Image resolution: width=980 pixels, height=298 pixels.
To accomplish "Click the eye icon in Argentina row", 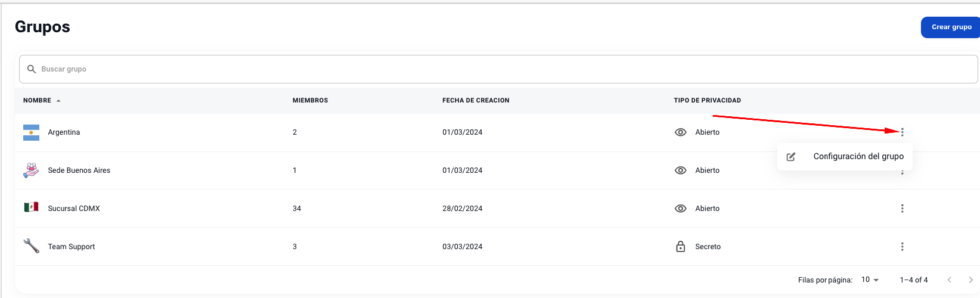I will click(680, 132).
